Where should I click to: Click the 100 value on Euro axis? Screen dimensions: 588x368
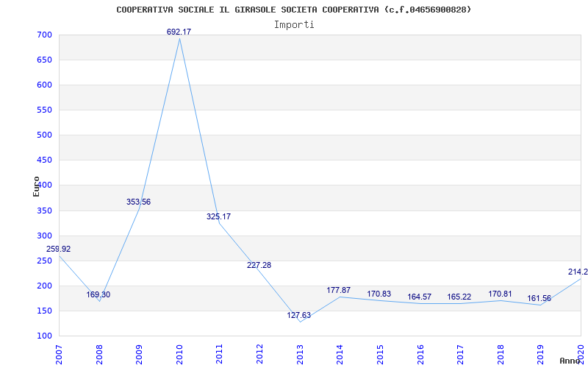click(x=44, y=336)
